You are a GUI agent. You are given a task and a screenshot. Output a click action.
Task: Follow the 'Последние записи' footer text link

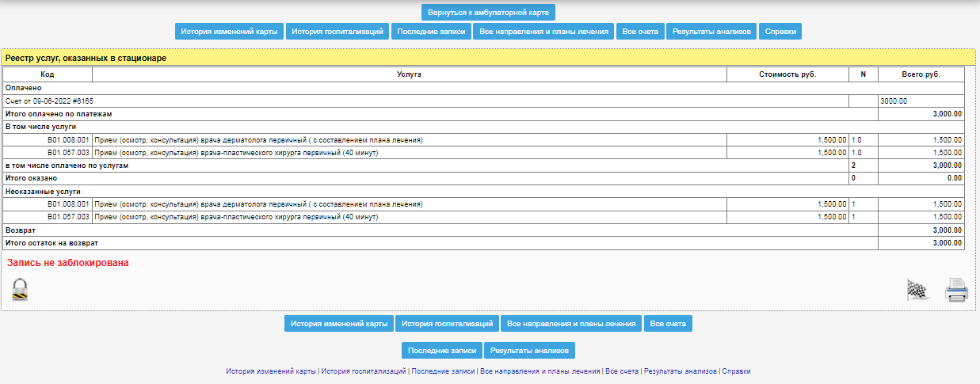click(443, 371)
